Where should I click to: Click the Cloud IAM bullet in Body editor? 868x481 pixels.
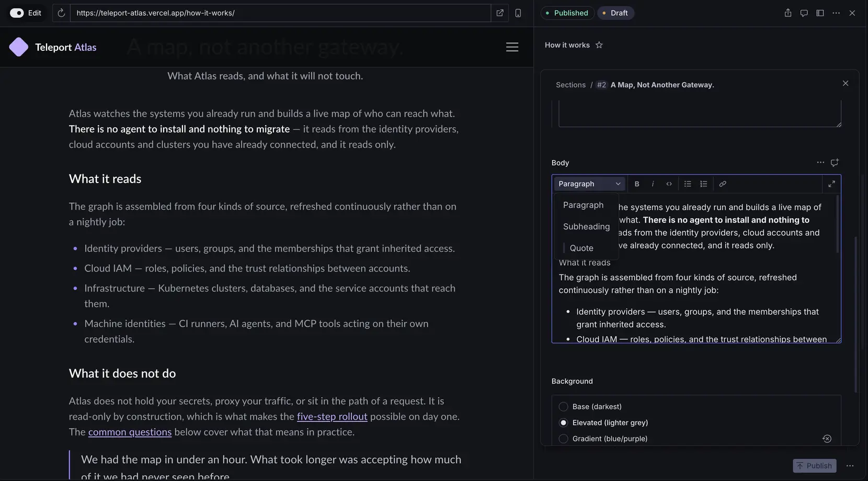[701, 339]
